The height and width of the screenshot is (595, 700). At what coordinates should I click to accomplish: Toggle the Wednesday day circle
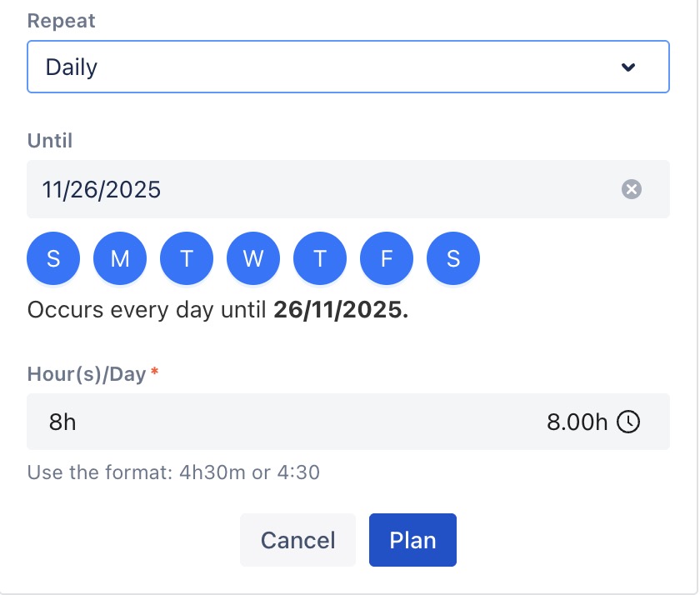253,258
